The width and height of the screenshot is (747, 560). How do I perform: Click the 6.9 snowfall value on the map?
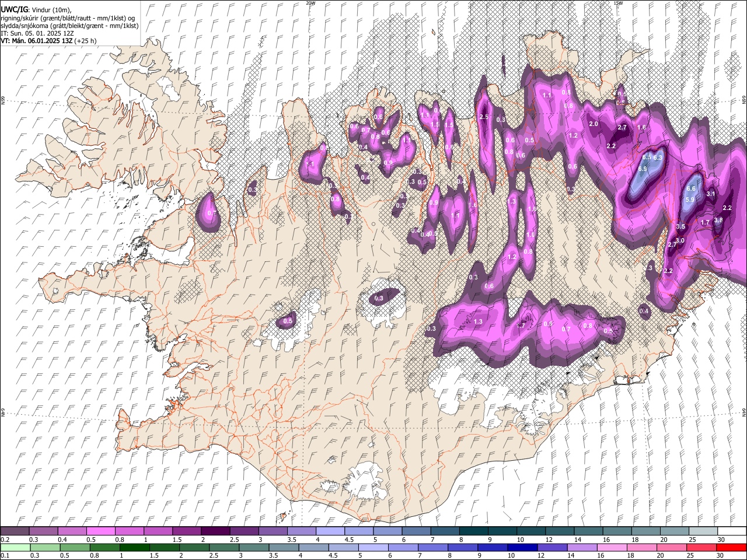tap(643, 169)
